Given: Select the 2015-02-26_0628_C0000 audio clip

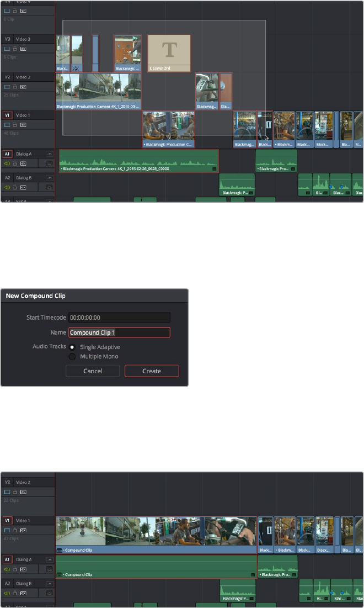Looking at the screenshot, I should coord(138,161).
